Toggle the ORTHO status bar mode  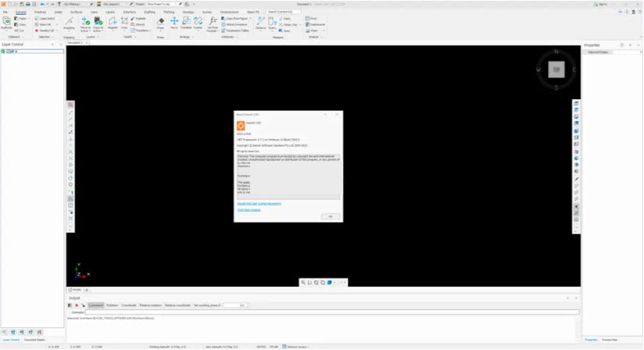[x=261, y=347]
